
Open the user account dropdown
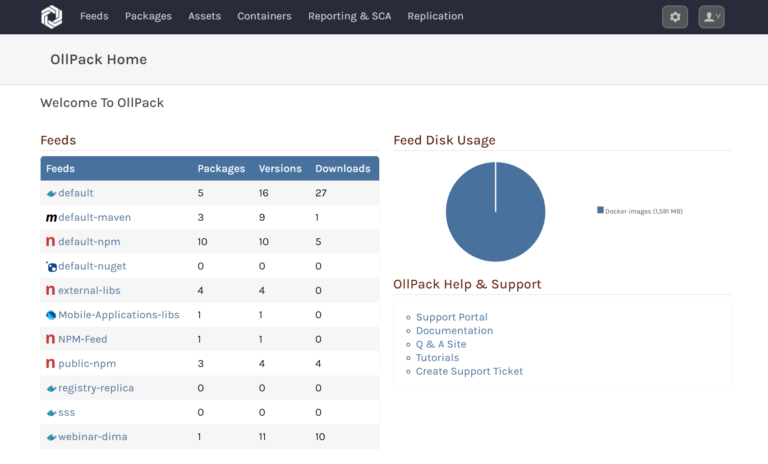coord(712,17)
